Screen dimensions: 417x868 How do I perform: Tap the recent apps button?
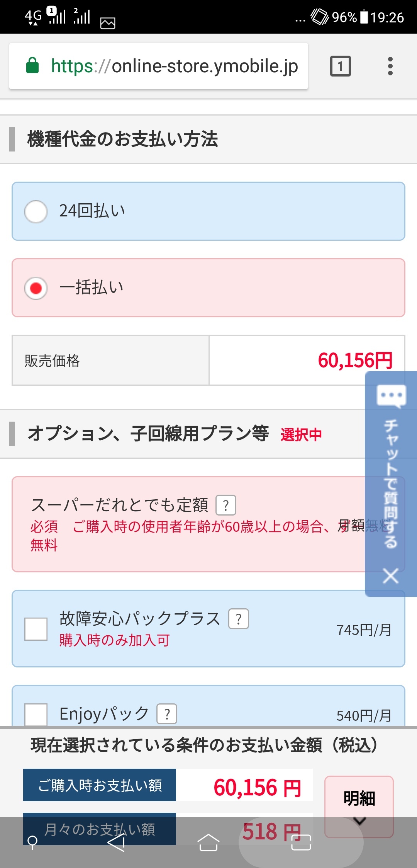pos(301,842)
